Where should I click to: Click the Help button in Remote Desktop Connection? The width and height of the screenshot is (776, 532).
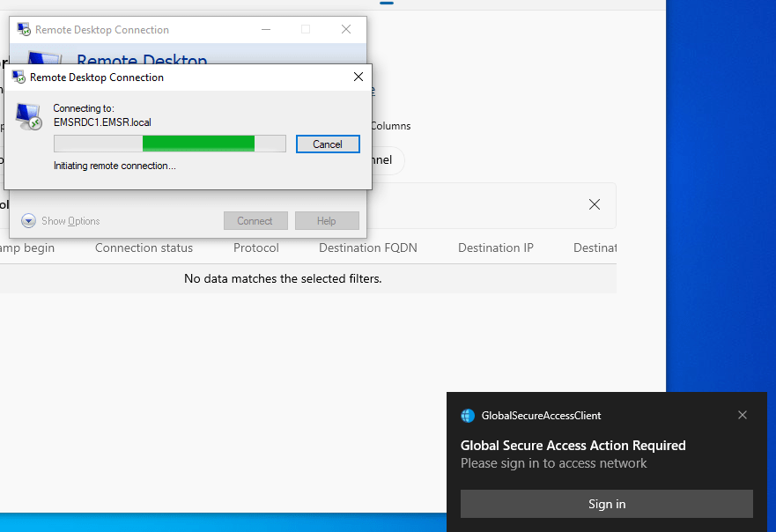point(327,220)
